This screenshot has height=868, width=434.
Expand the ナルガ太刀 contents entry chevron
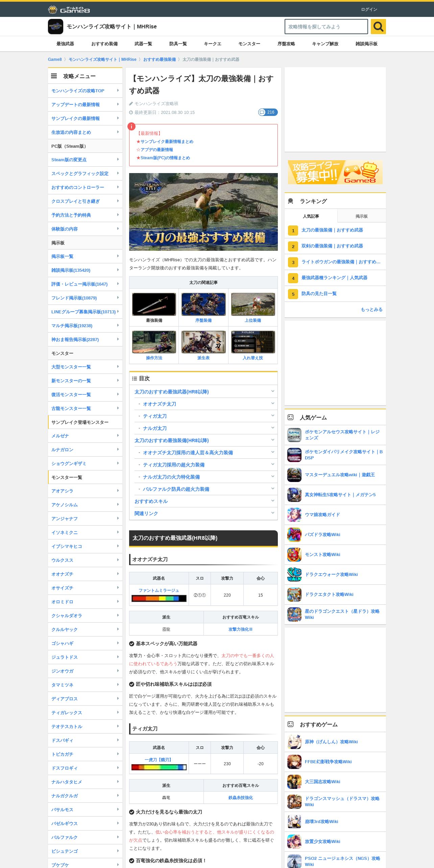pyautogui.click(x=272, y=428)
